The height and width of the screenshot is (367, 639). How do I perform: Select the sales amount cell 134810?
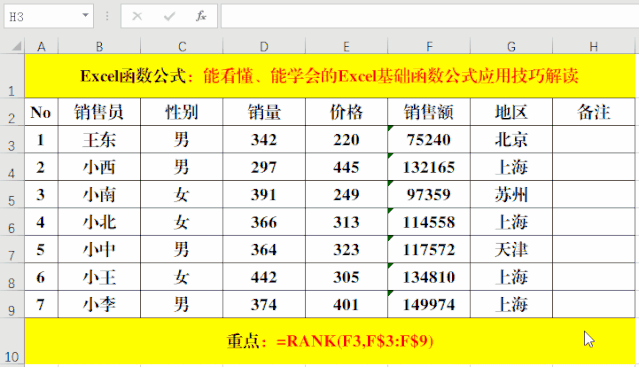pyautogui.click(x=429, y=277)
